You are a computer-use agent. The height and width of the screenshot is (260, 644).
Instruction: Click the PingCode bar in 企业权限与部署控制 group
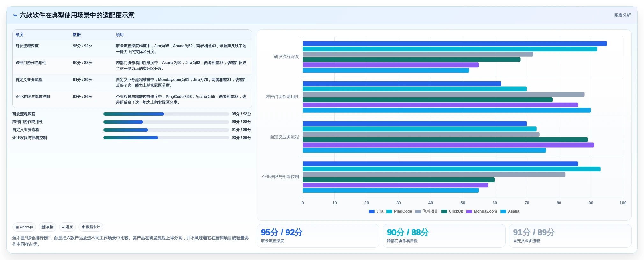pyautogui.click(x=451, y=169)
